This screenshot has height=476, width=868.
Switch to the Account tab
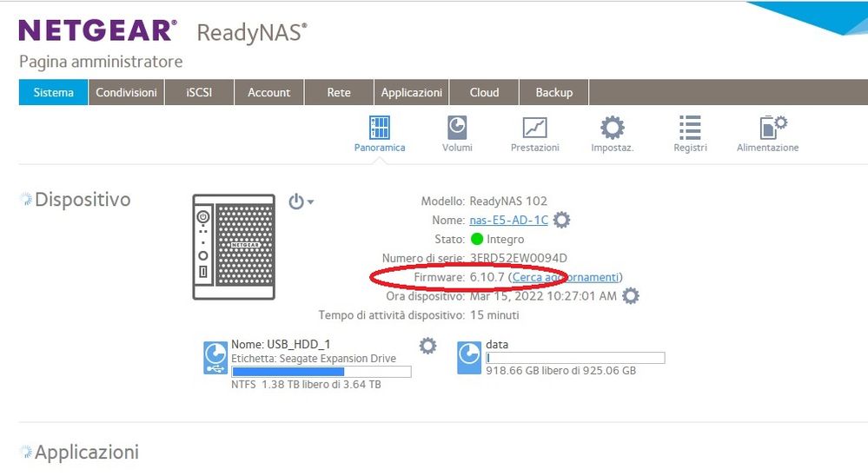point(269,92)
